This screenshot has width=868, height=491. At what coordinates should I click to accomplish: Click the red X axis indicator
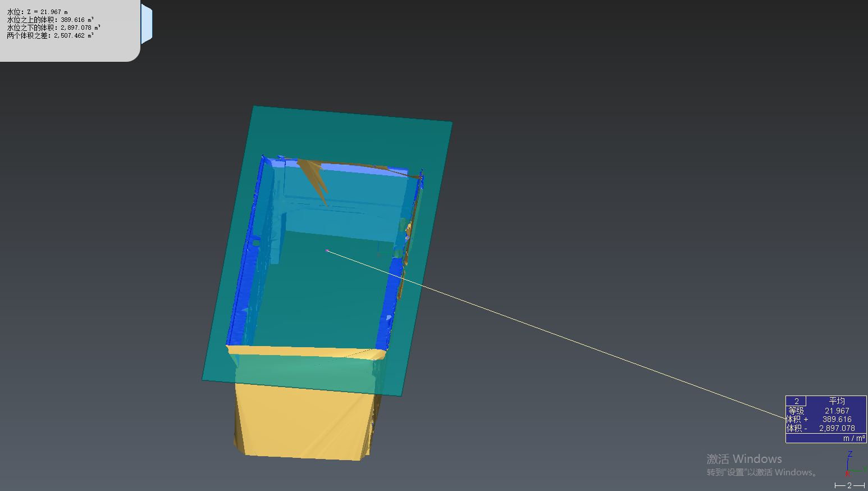click(x=848, y=474)
